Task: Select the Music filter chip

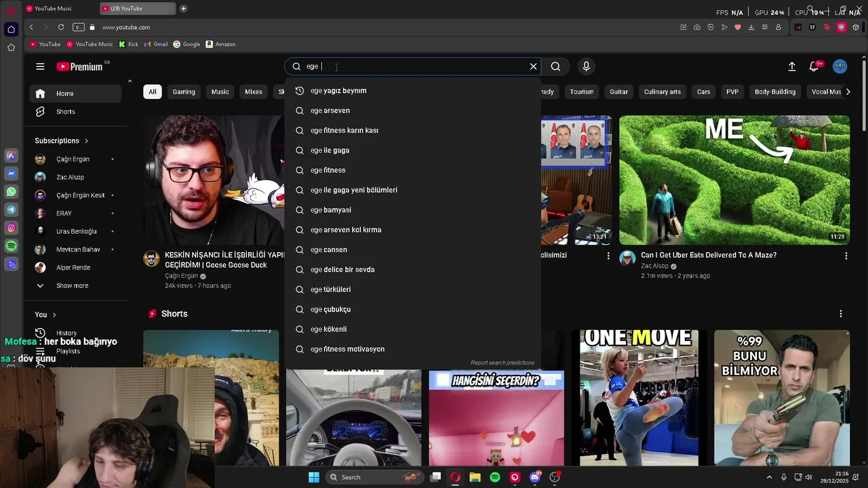Action: 220,91
